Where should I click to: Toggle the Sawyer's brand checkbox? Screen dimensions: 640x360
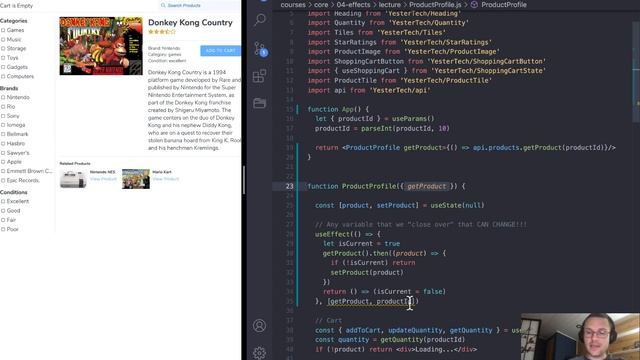click(3, 153)
